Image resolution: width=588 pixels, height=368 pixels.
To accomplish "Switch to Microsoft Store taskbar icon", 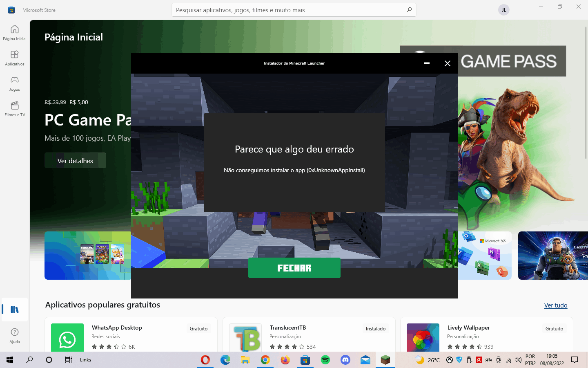I will coord(305,360).
